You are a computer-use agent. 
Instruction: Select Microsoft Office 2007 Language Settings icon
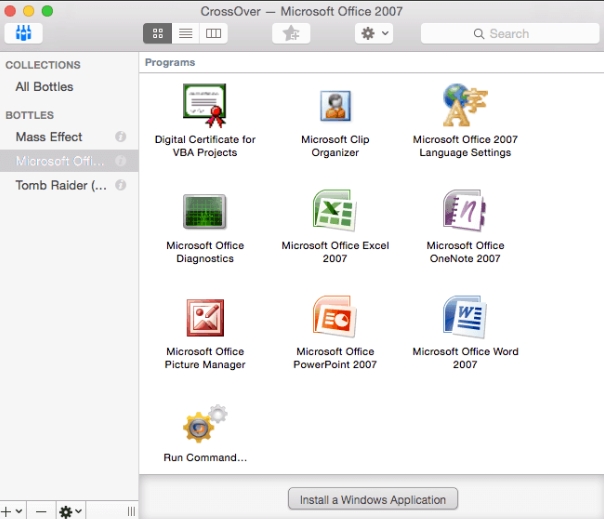(465, 105)
